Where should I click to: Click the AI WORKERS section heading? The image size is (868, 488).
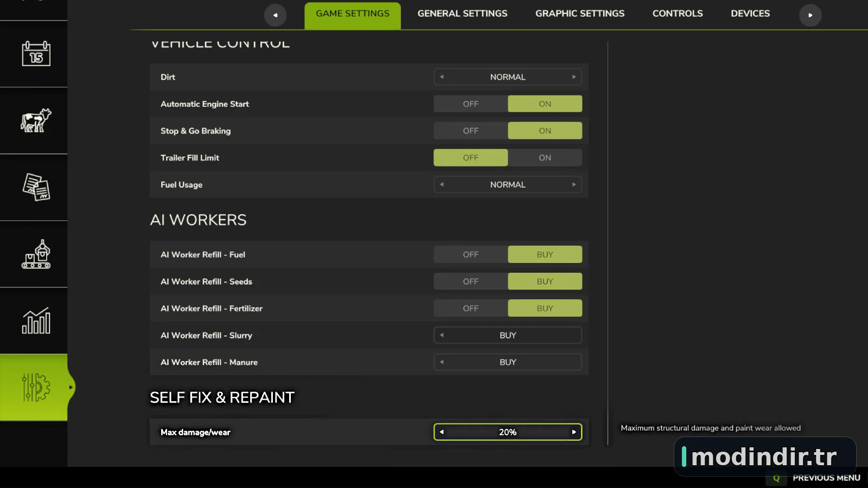pos(198,220)
